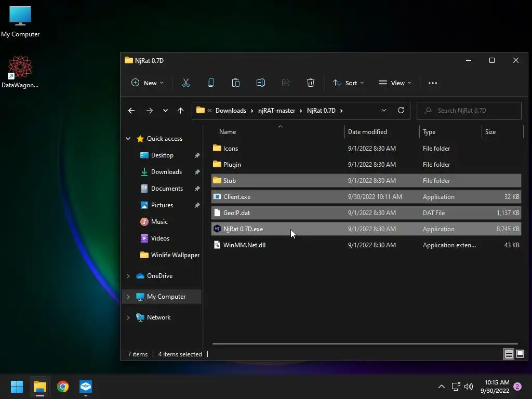Open Downloads in Quick access
The image size is (532, 399).
tap(166, 171)
